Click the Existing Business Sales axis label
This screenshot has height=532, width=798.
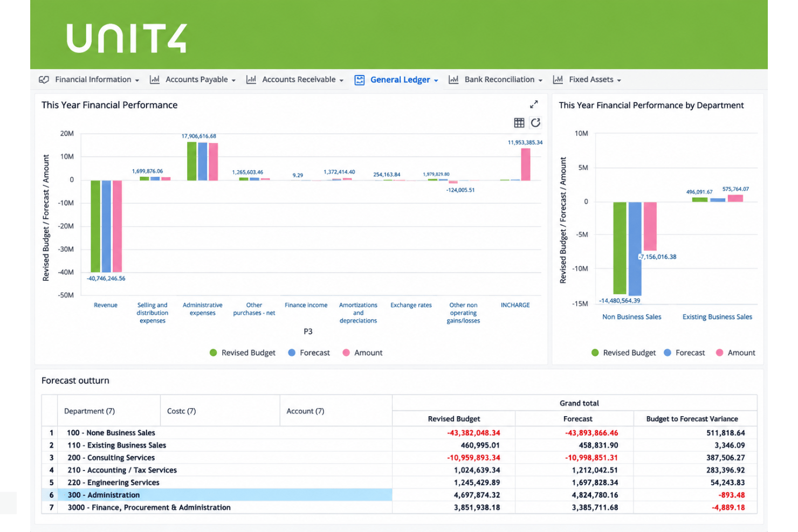pos(717,317)
